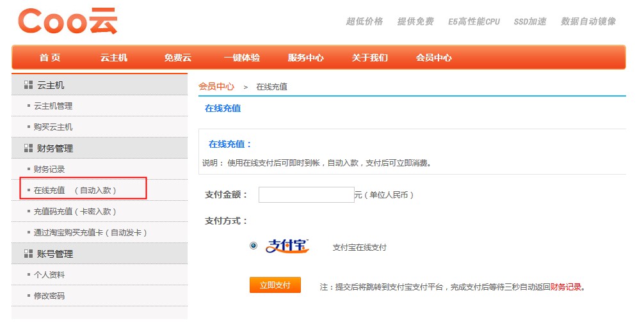Click the grid icon beside 账号管理 section
This screenshot has height=323, width=644.
click(x=28, y=254)
